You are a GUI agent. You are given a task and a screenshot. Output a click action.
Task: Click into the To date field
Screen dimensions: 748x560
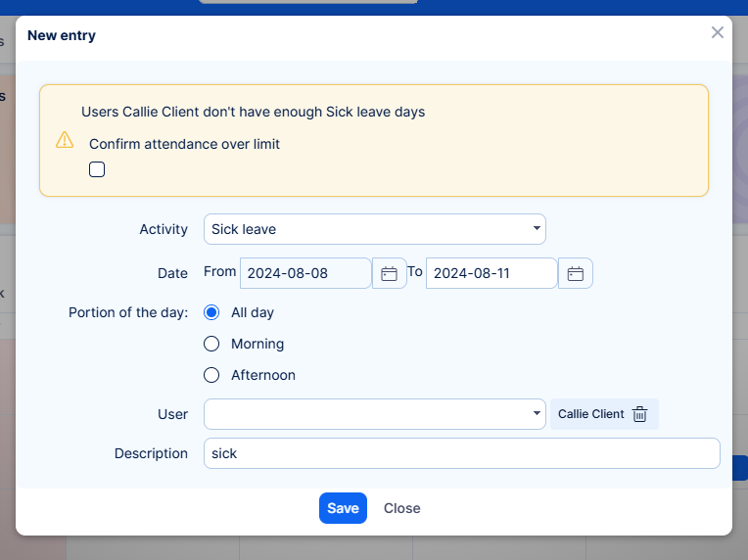click(x=491, y=274)
